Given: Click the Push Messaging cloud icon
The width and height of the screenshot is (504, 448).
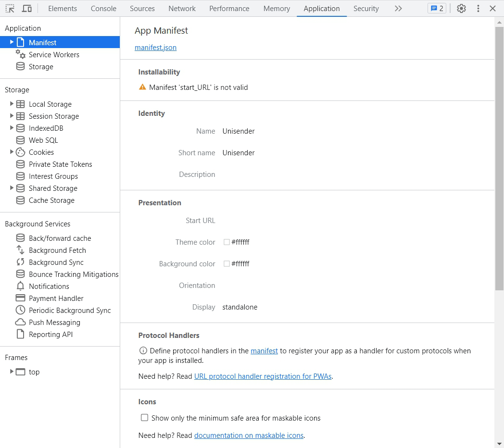Looking at the screenshot, I should pyautogui.click(x=21, y=322).
